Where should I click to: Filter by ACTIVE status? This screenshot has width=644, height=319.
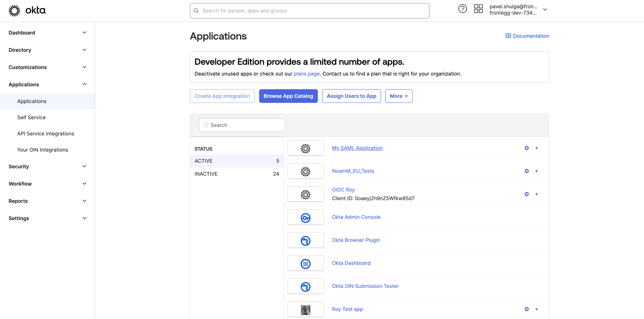click(237, 161)
